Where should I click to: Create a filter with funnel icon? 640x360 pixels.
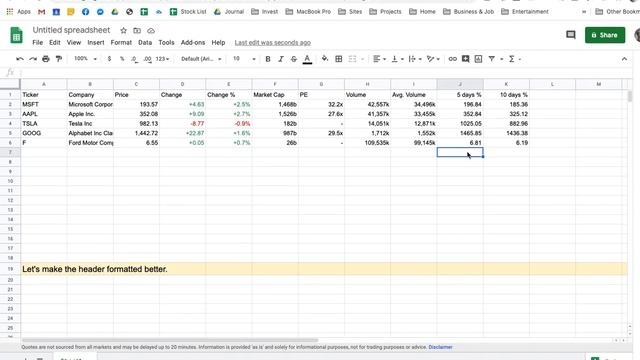click(x=492, y=59)
